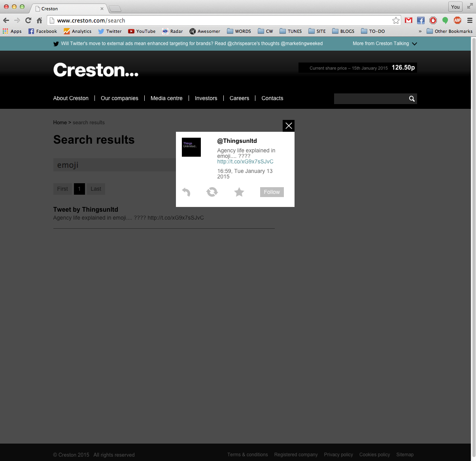476x461 pixels.
Task: Open About Creston menu
Action: [x=71, y=98]
